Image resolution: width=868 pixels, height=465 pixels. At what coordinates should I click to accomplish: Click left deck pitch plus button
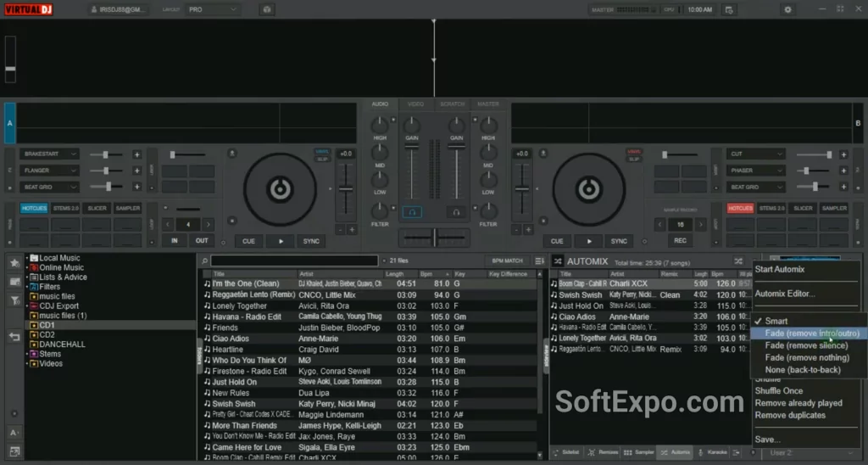[x=352, y=229]
